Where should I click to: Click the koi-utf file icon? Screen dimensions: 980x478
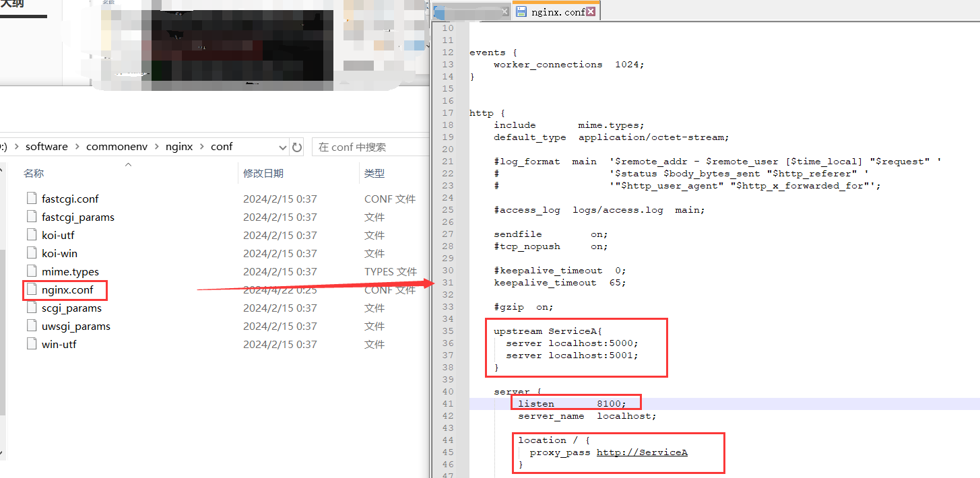31,235
